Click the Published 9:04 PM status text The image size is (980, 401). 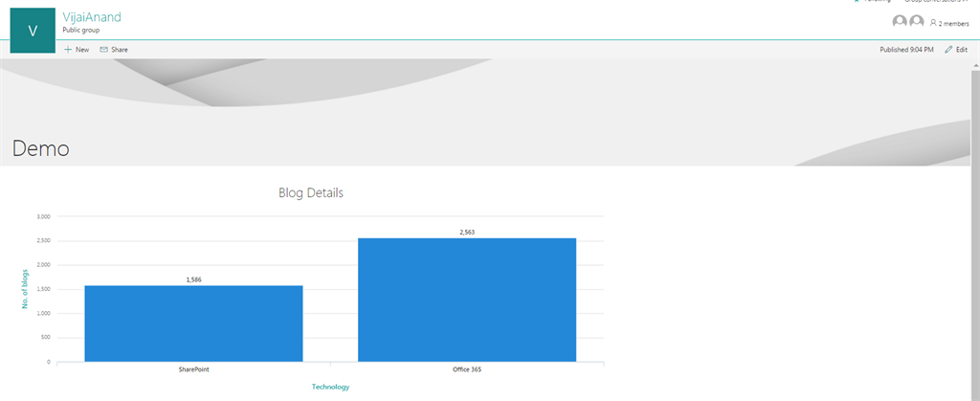click(x=906, y=50)
